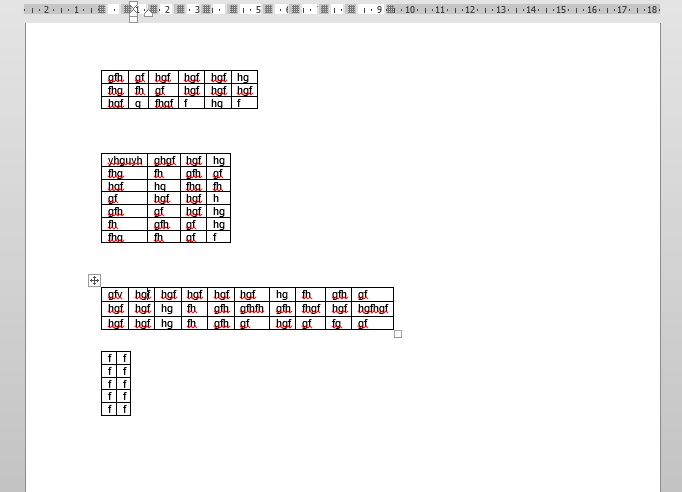This screenshot has height=492, width=682.
Task: Click the column marker right of ruler number 9
Action: 391,9
